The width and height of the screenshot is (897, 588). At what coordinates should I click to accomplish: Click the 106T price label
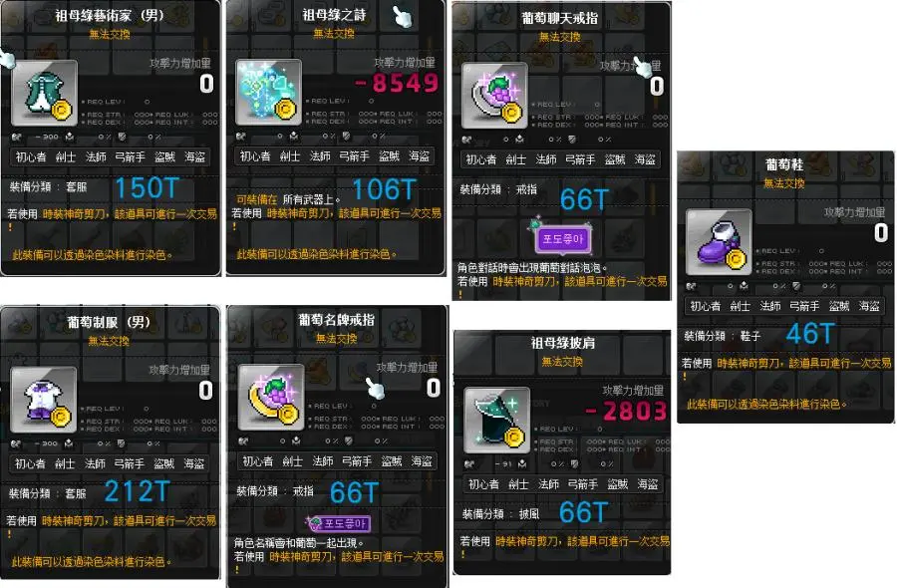[384, 189]
